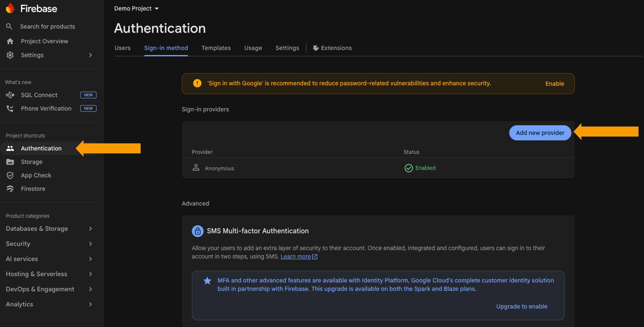Screen dimensions: 644x327
Task: Open the Authentication Settings tab
Action: point(287,48)
